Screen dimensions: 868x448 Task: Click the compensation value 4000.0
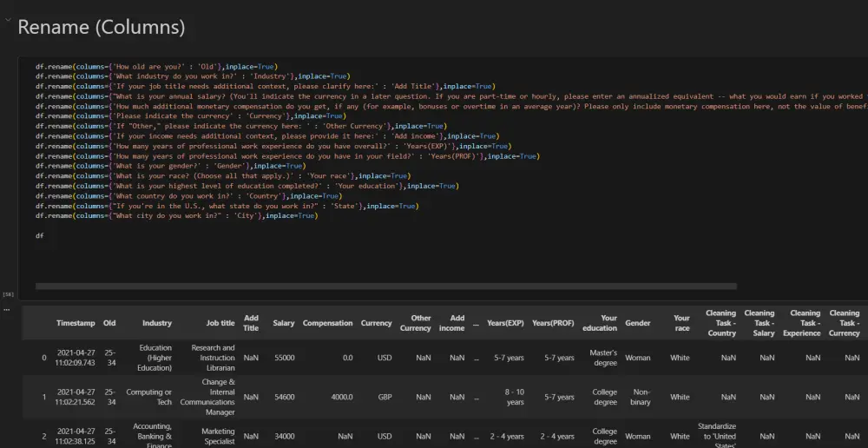(341, 397)
